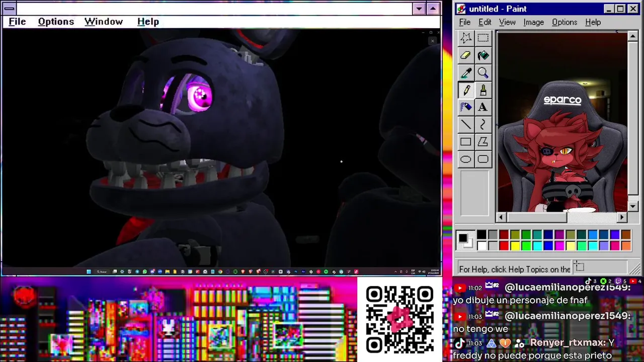Choose the Rounded Rectangle tool
644x362 pixels.
483,159
